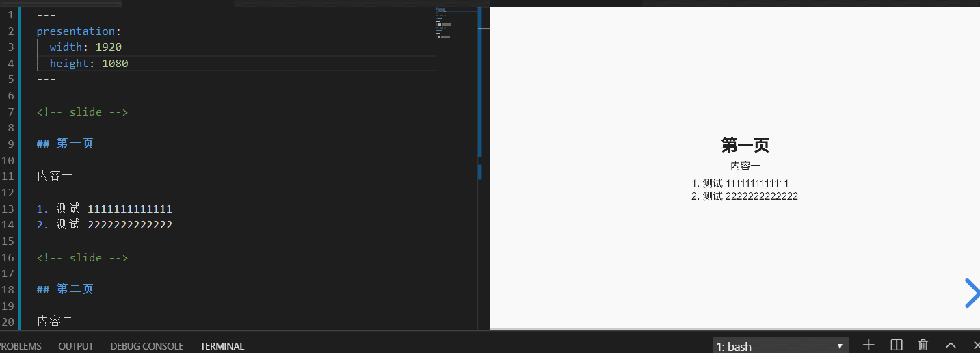Place cursor on 'presentation:' key line
Screen dimensions: 980x353
pyautogui.click(x=78, y=31)
